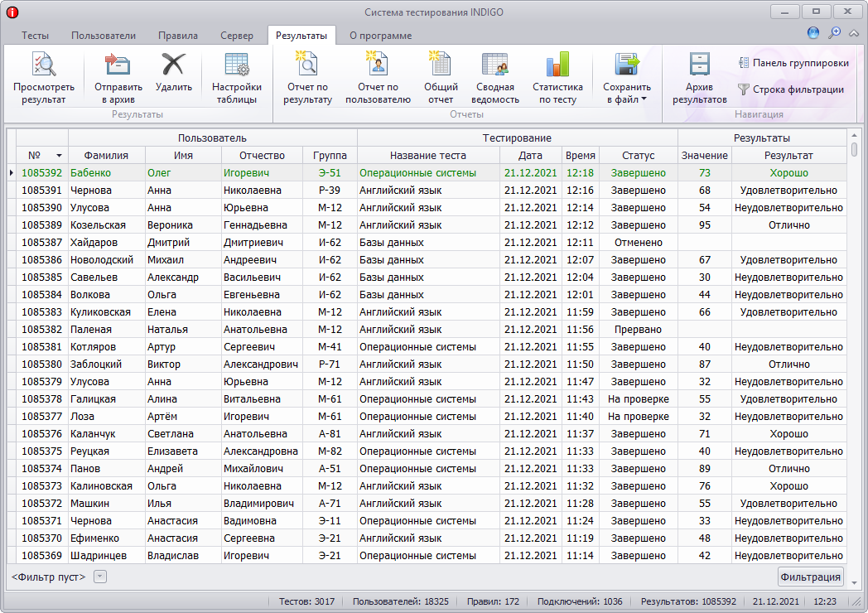The image size is (868, 613).
Task: Toggle the Строка фильтрации option
Action: coord(790,89)
